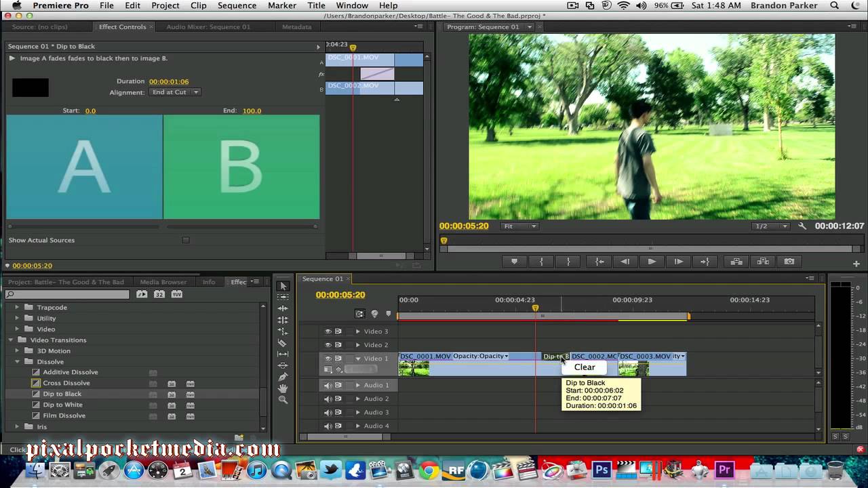Open Program monitor wrench settings

pyautogui.click(x=802, y=226)
